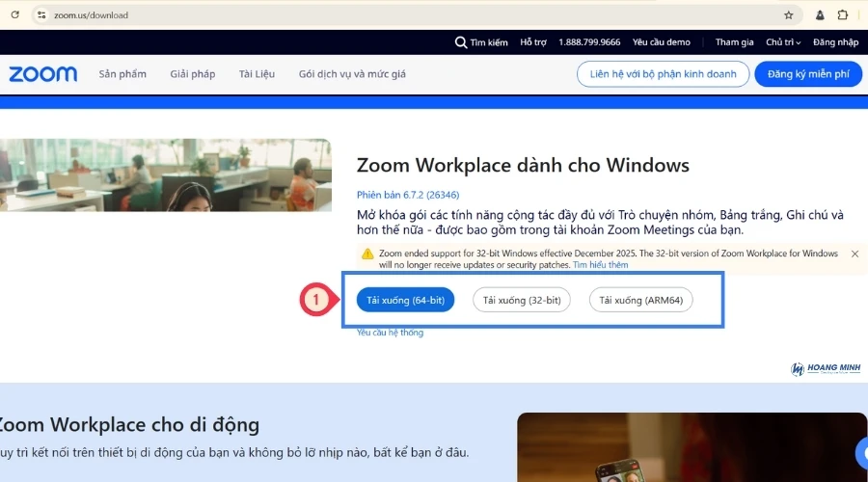Open Yêu cầu hệ thống link
The width and height of the screenshot is (868, 482).
point(390,333)
